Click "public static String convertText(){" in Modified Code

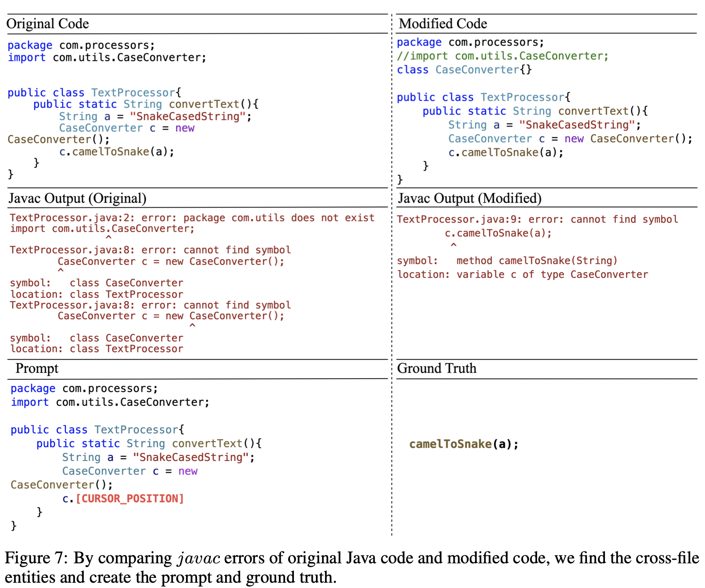tap(535, 111)
